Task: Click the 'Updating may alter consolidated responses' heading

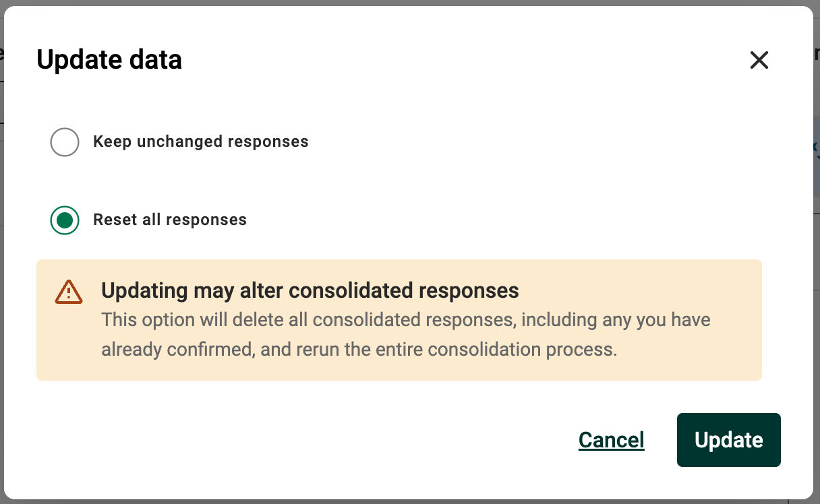Action: click(x=310, y=290)
